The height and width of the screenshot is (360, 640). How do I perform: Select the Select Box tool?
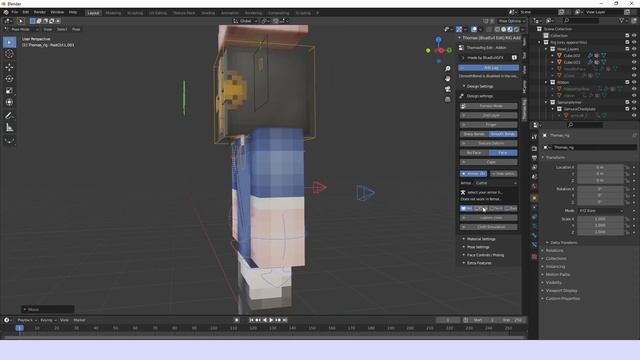coord(9,42)
